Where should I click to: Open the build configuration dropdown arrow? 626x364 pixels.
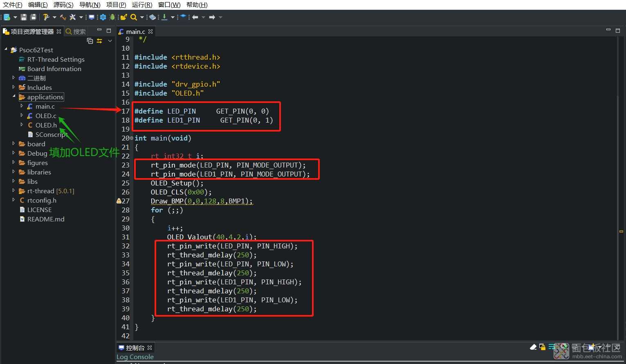click(x=54, y=17)
